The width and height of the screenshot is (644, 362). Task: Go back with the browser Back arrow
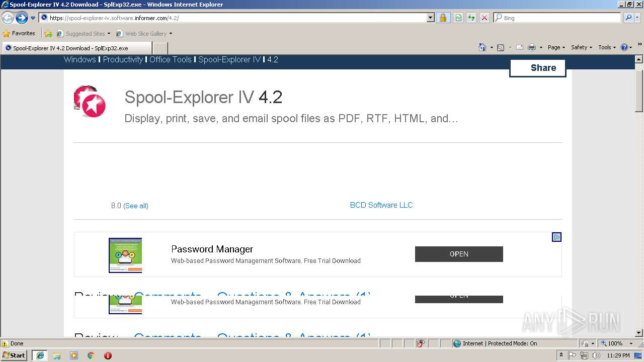coord(8,18)
